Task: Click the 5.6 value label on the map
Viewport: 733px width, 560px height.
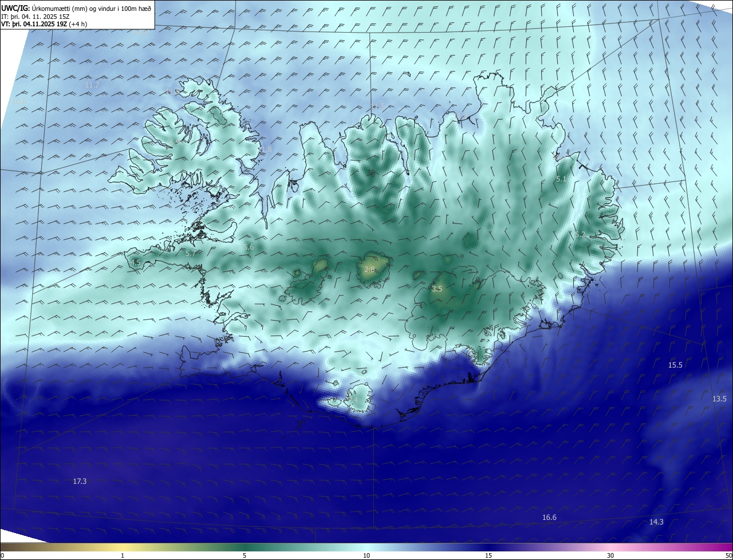Action: point(249,247)
